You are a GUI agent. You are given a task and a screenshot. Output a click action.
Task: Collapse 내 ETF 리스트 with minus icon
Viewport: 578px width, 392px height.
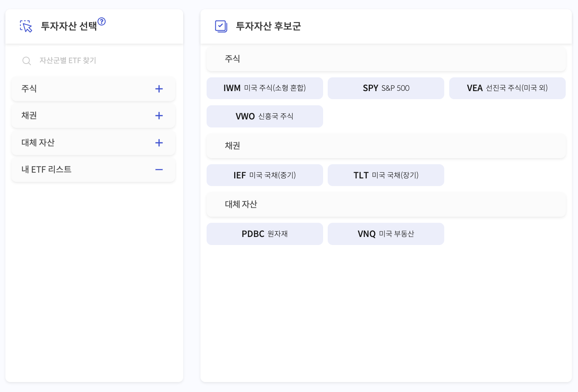[159, 170]
